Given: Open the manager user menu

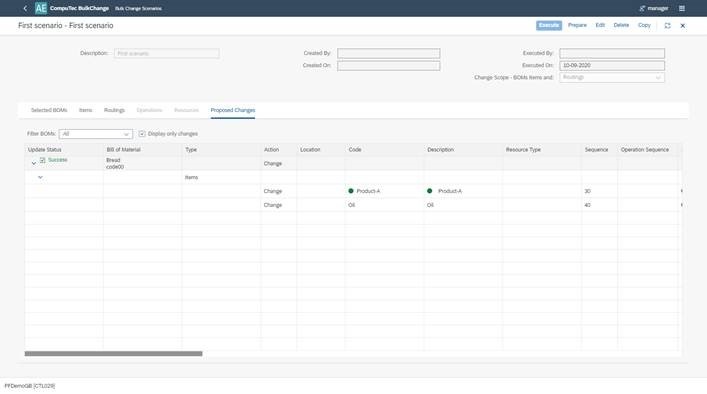Looking at the screenshot, I should point(654,8).
